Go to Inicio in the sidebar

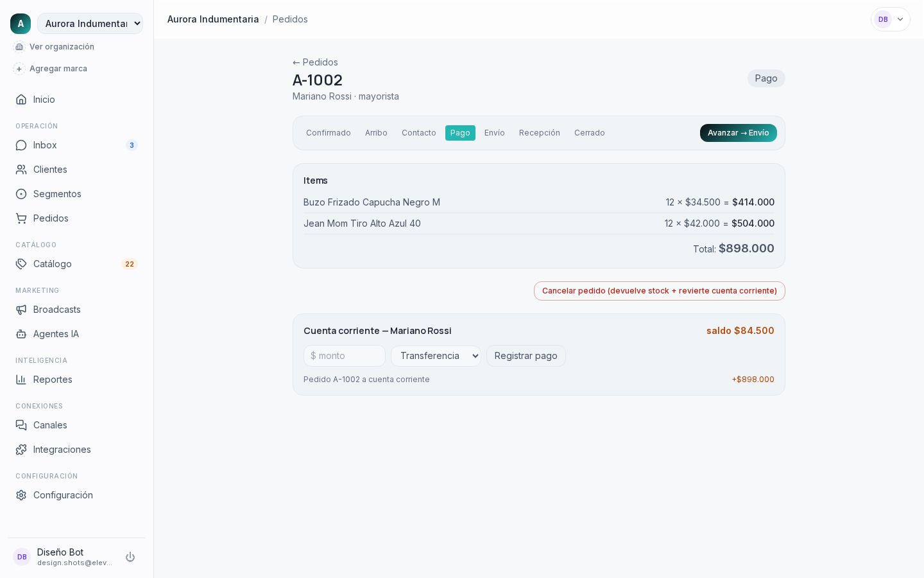coord(76,100)
